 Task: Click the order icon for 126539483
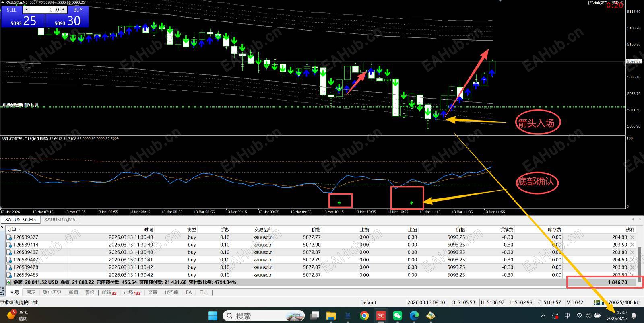9,275
